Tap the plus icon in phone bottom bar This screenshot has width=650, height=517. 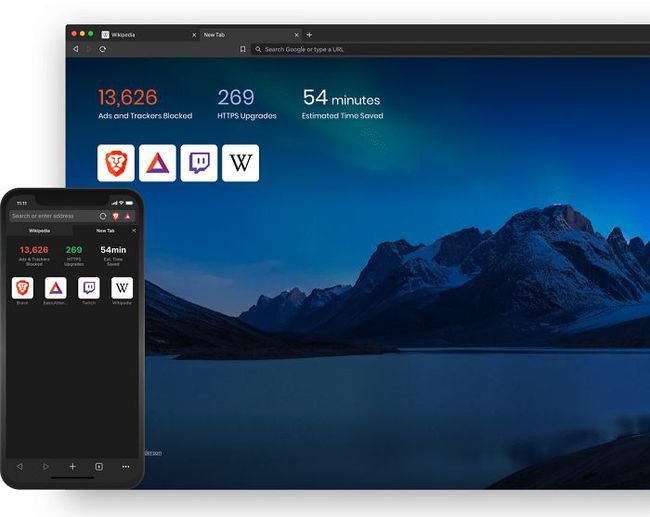tap(72, 467)
